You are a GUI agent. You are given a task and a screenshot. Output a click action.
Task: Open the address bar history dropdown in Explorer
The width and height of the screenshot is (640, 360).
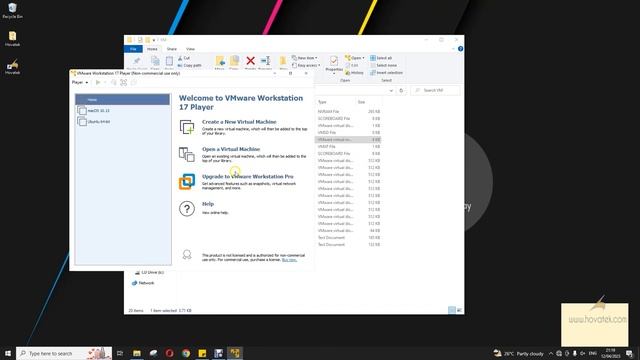(391, 91)
